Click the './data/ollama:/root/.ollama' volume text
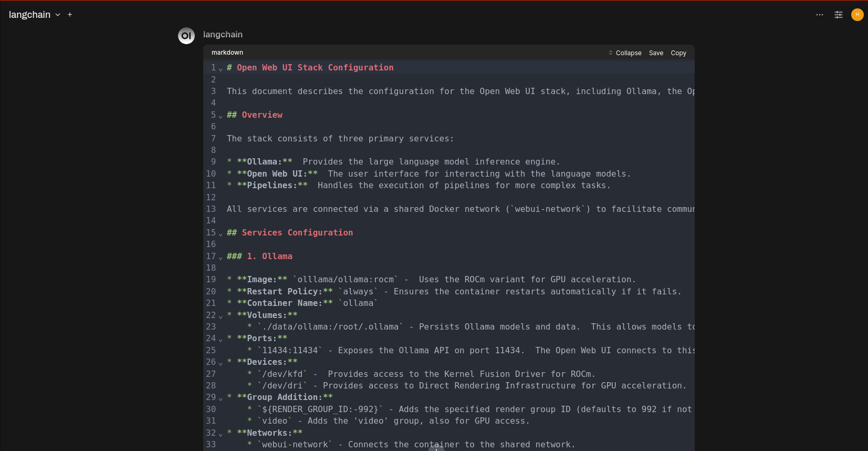This screenshot has height=451, width=868. coord(330,326)
